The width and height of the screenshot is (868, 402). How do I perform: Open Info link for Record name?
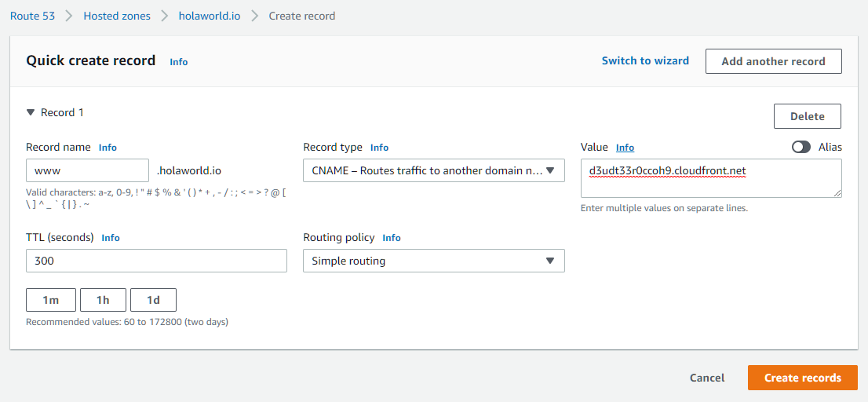tap(108, 148)
